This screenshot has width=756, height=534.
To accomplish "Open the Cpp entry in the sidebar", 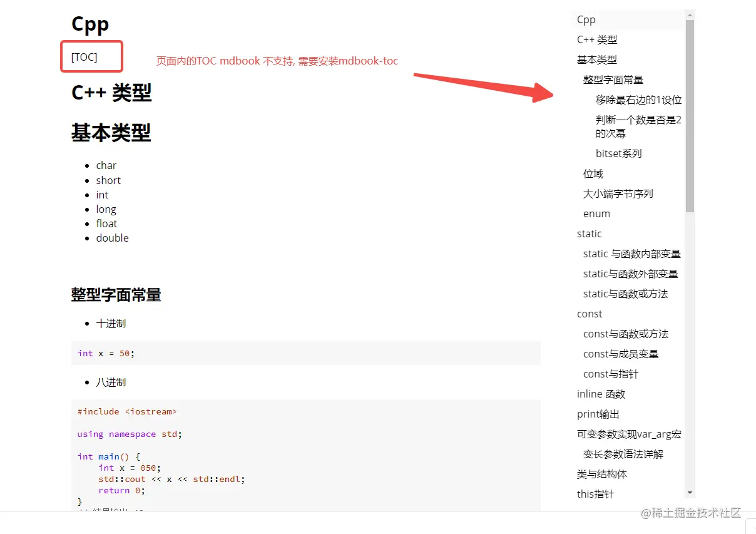I will tap(585, 19).
